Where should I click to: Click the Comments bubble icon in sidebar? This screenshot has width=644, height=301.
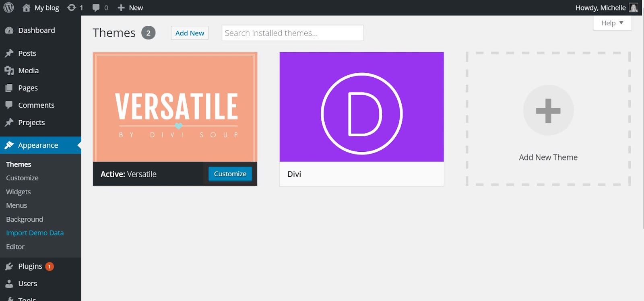9,105
